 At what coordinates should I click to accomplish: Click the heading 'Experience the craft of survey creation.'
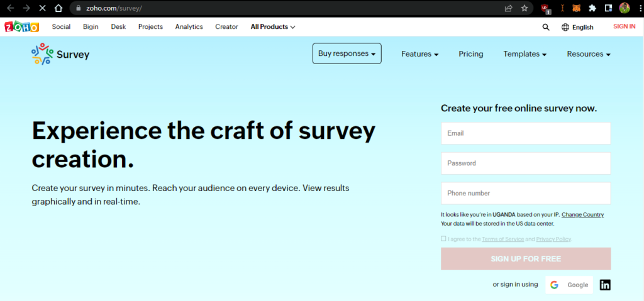click(204, 145)
